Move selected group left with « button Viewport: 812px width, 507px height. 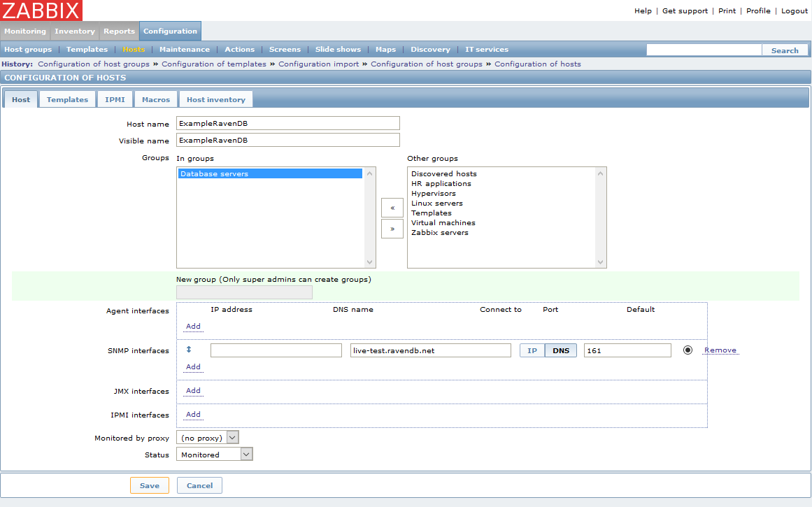(392, 208)
